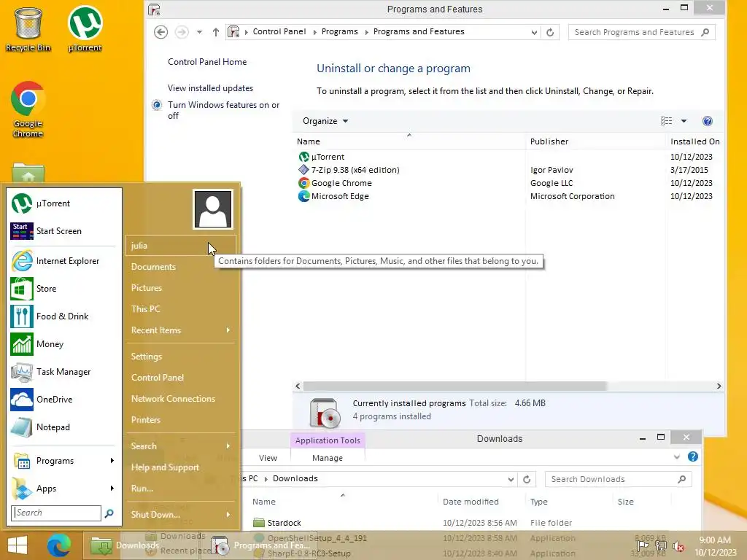This screenshot has height=560, width=747.
Task: Click the Windows Start button on taskbar
Action: pos(18,545)
